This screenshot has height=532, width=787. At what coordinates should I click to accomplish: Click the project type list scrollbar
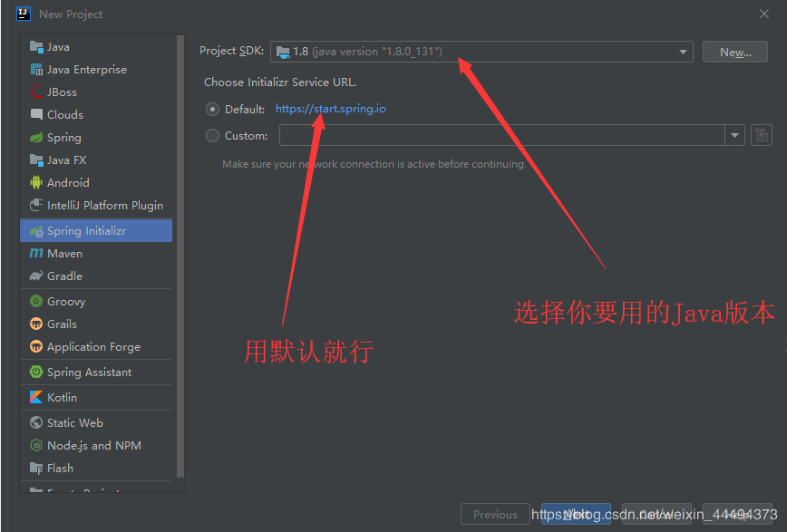[x=180, y=256]
